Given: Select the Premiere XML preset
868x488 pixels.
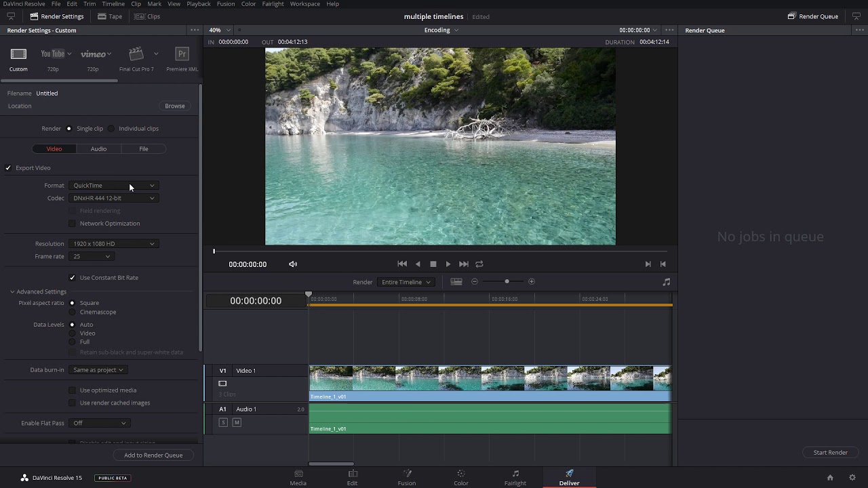Looking at the screenshot, I should click(182, 54).
